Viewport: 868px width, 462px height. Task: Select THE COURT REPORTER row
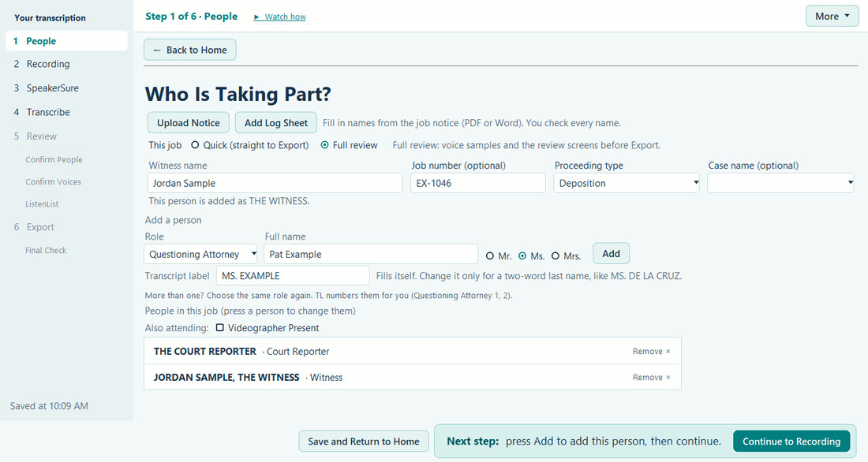pos(413,352)
